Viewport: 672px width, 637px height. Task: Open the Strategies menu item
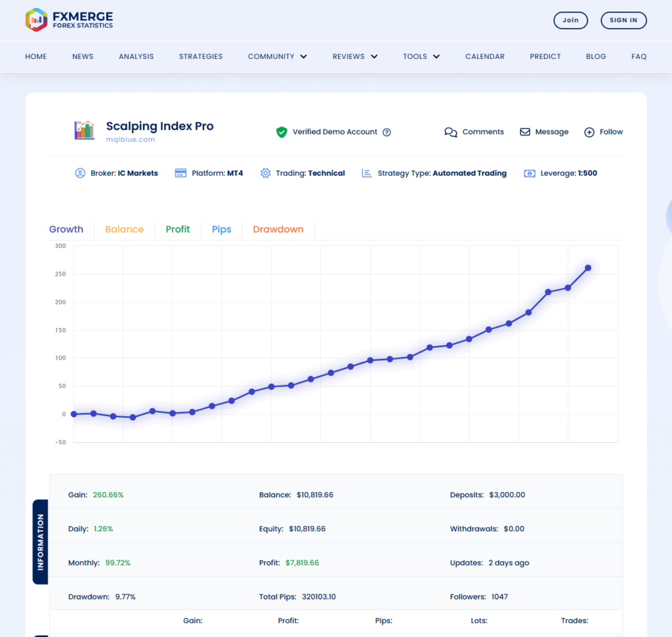click(x=201, y=56)
